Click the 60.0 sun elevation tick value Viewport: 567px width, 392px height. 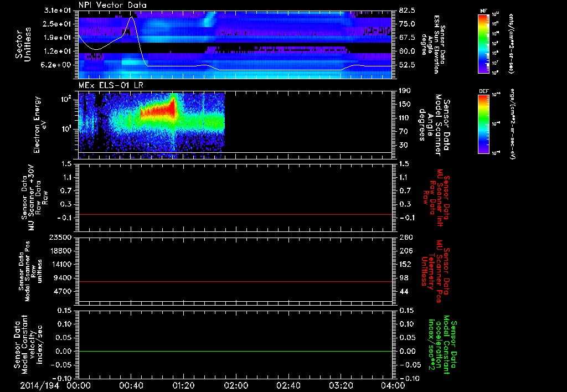[x=407, y=51]
